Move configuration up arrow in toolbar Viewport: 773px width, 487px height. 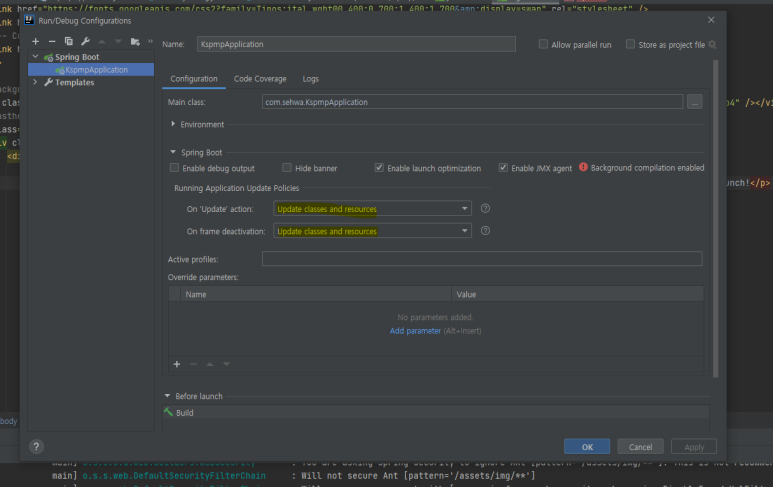pyautogui.click(x=102, y=41)
